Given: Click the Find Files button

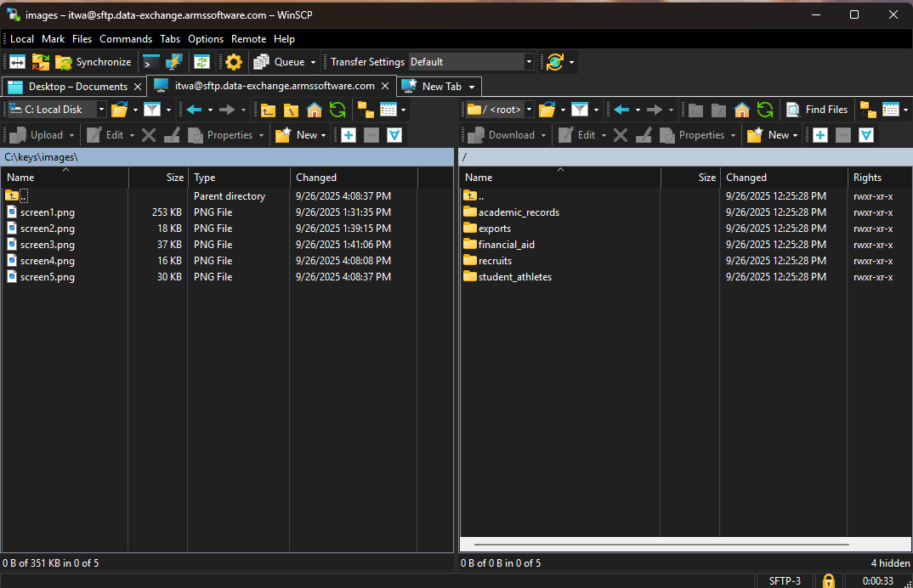Looking at the screenshot, I should [x=817, y=110].
